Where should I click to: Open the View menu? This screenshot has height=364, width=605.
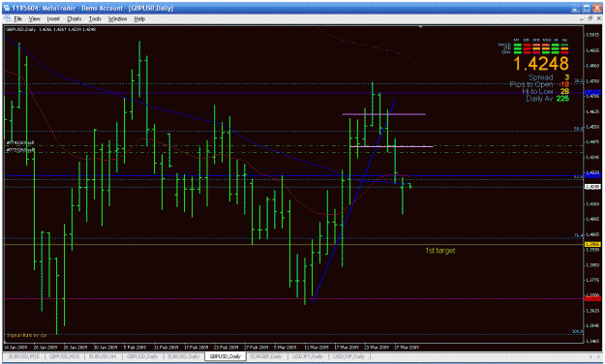click(x=34, y=18)
